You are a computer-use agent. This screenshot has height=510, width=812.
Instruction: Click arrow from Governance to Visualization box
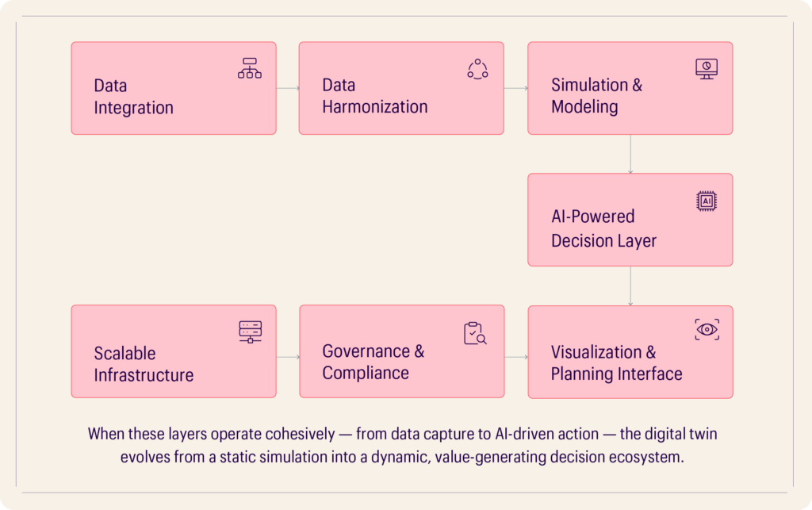coord(515,357)
